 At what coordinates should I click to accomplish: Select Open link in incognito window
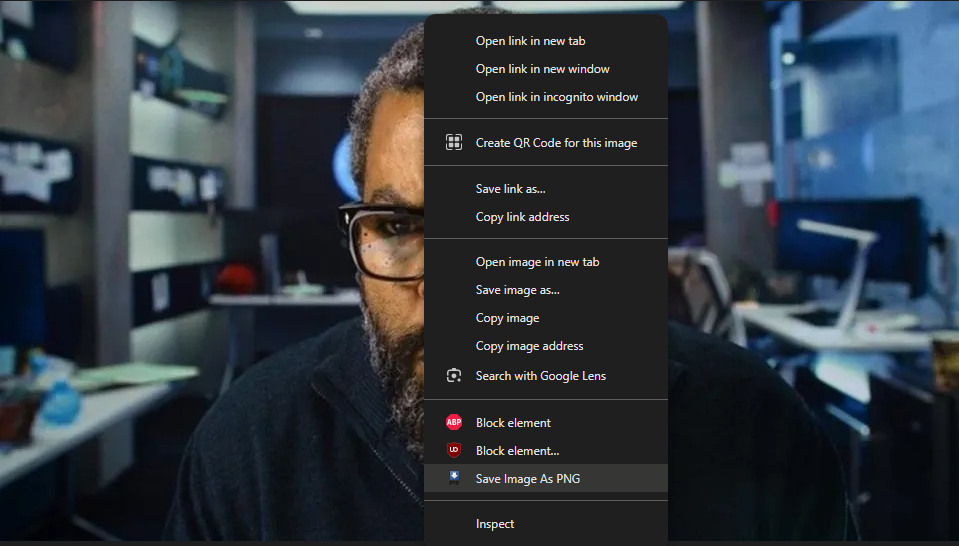click(546, 97)
